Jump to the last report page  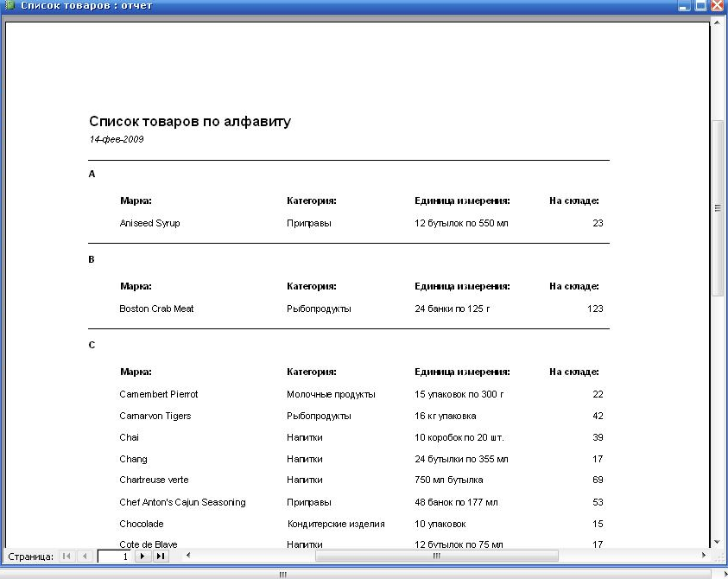click(x=160, y=556)
